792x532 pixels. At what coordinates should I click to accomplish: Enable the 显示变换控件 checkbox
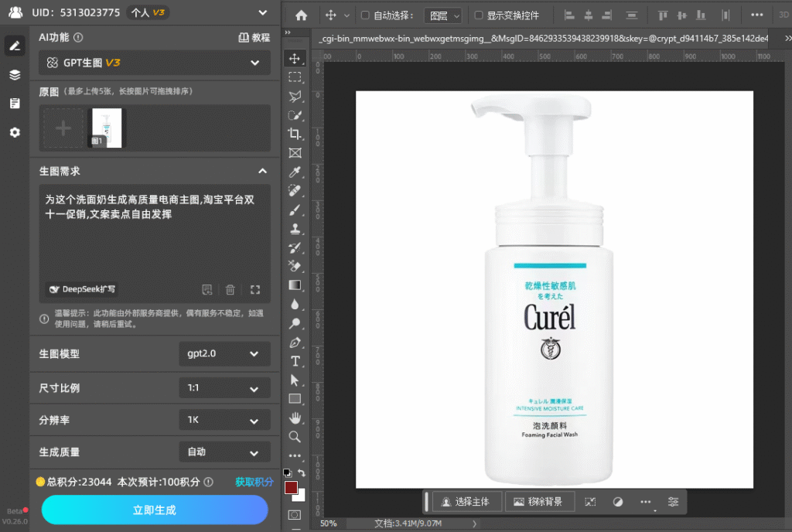tap(478, 15)
